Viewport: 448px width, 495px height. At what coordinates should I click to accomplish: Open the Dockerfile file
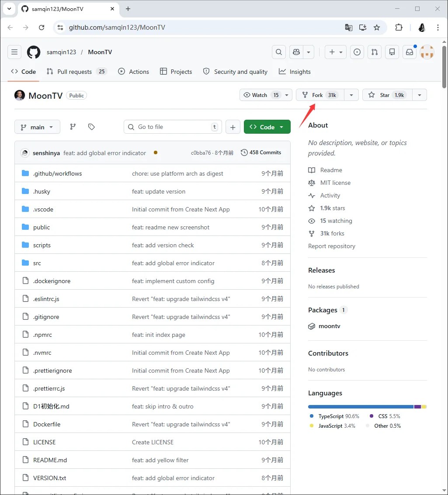click(47, 425)
